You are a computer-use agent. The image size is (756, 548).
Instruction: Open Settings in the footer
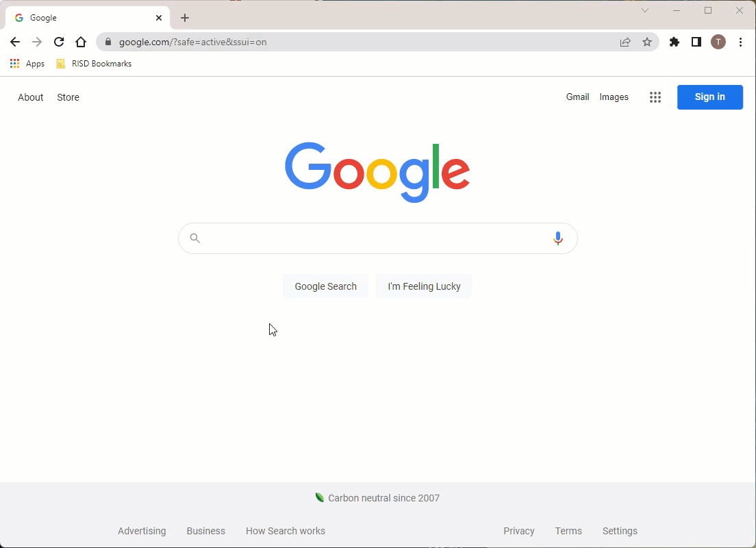tap(620, 531)
